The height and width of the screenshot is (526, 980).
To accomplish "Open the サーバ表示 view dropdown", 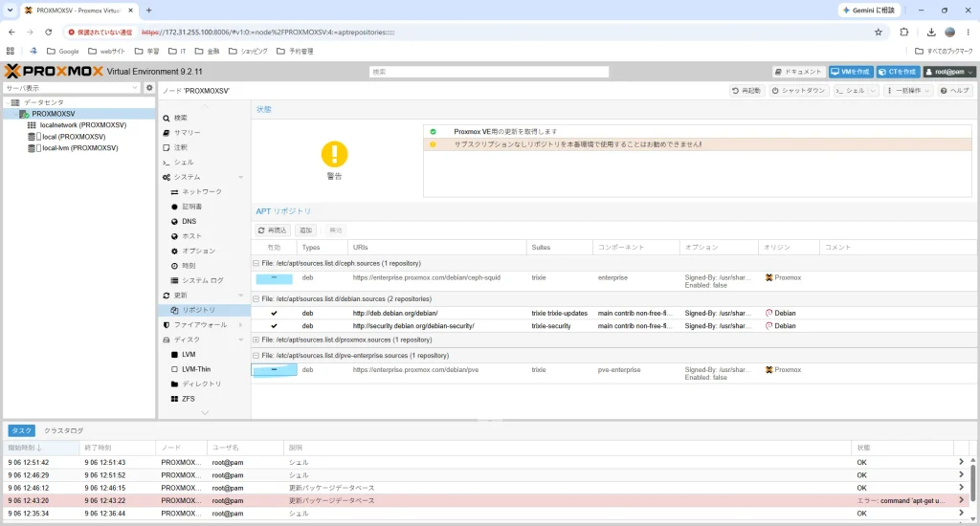I will pos(72,88).
